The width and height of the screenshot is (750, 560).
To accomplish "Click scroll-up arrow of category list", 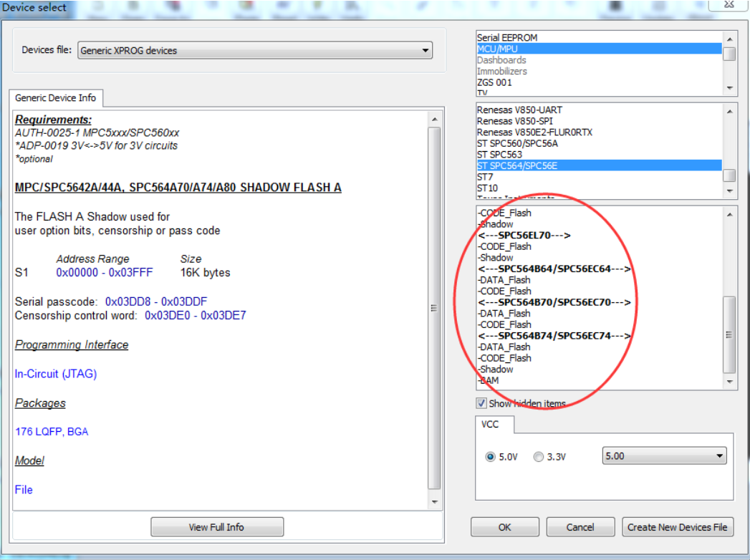I will [729, 39].
